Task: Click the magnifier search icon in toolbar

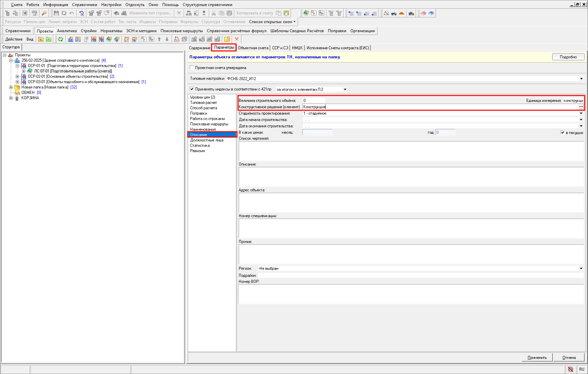Action: click(x=44, y=13)
